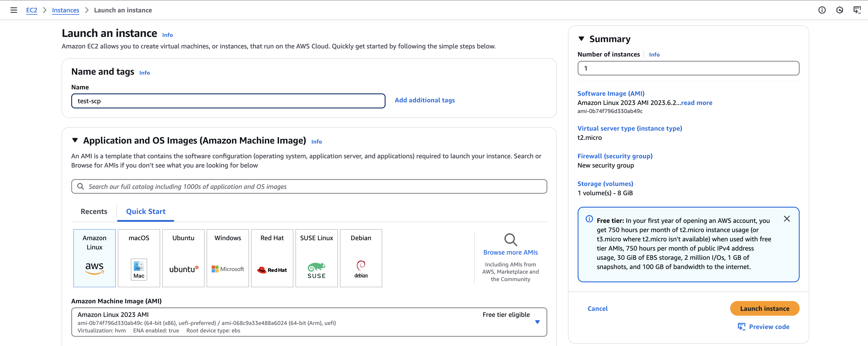Screen dimensions: 868x346
Task: Collapse the Application and OS Images section
Action: pyautogui.click(x=75, y=140)
